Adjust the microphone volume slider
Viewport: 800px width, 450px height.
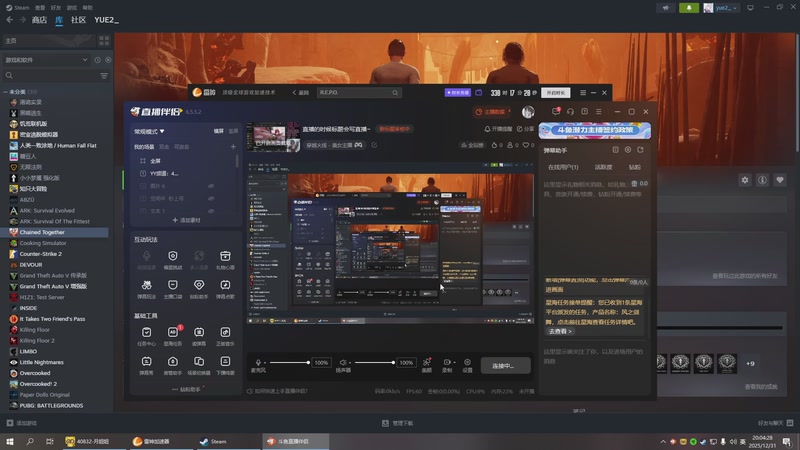pyautogui.click(x=290, y=363)
